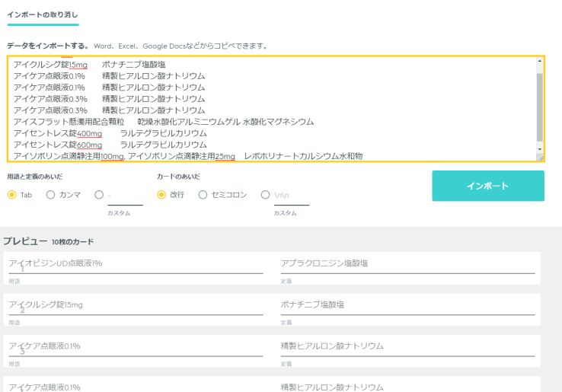The image size is (562, 392).
Task: Open the インポートの取り消し tab
Action: click(42, 15)
